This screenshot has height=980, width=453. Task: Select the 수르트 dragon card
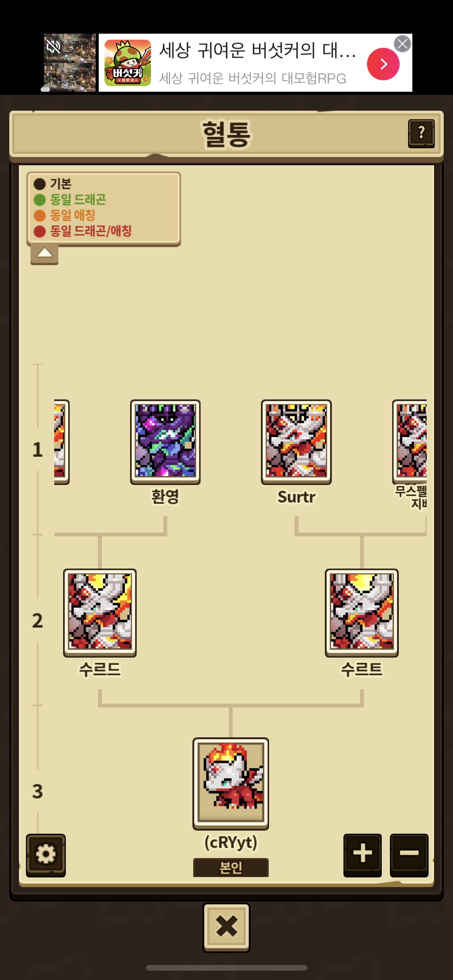(x=362, y=613)
